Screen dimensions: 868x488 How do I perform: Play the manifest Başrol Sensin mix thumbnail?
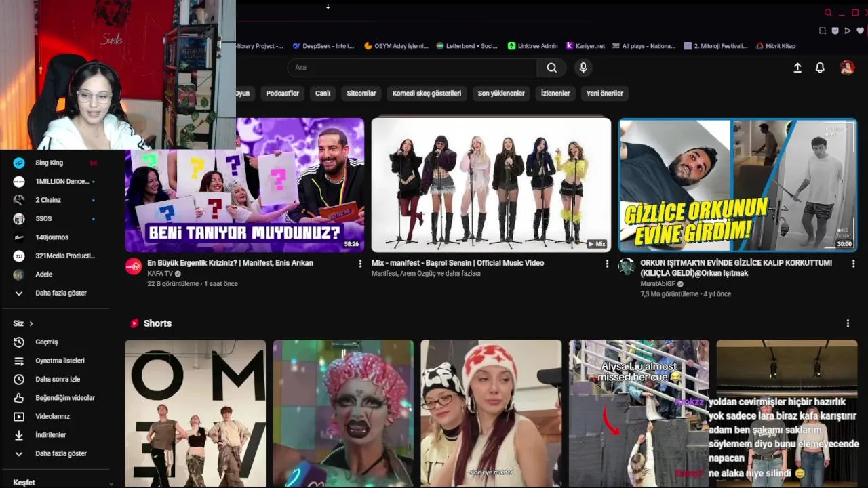[x=491, y=185]
